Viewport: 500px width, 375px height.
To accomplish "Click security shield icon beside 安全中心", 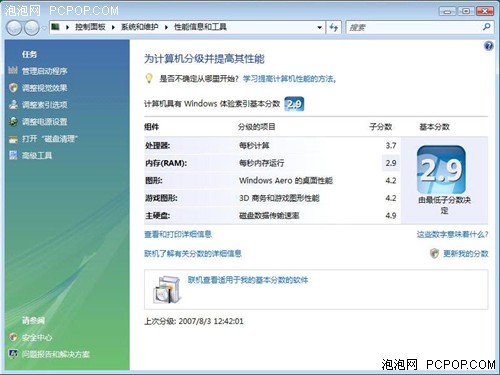I will coord(13,337).
